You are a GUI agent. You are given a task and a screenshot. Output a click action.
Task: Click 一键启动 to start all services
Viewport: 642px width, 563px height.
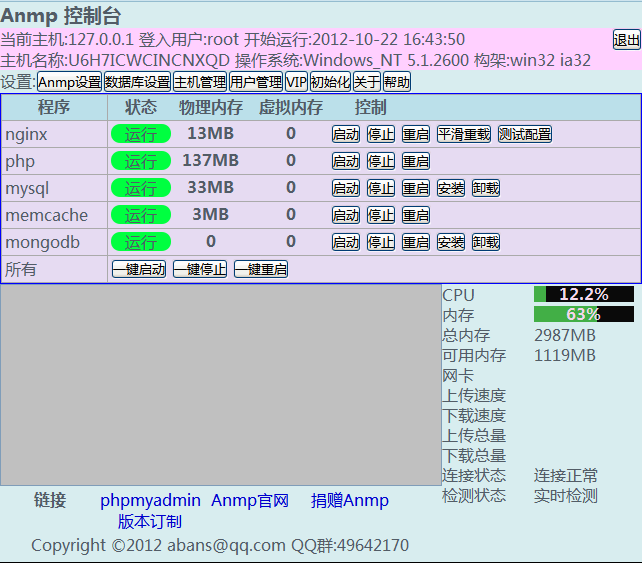click(139, 269)
